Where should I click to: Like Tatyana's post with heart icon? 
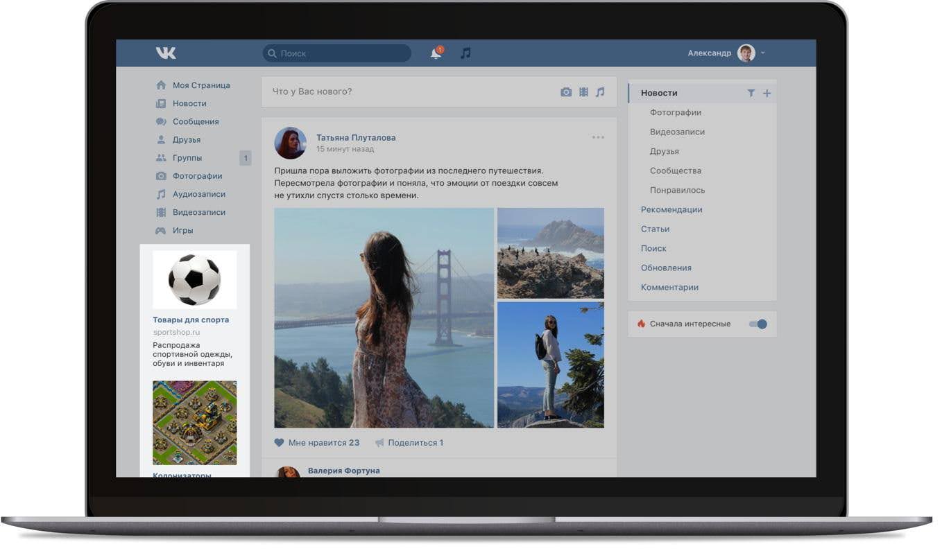(x=280, y=443)
